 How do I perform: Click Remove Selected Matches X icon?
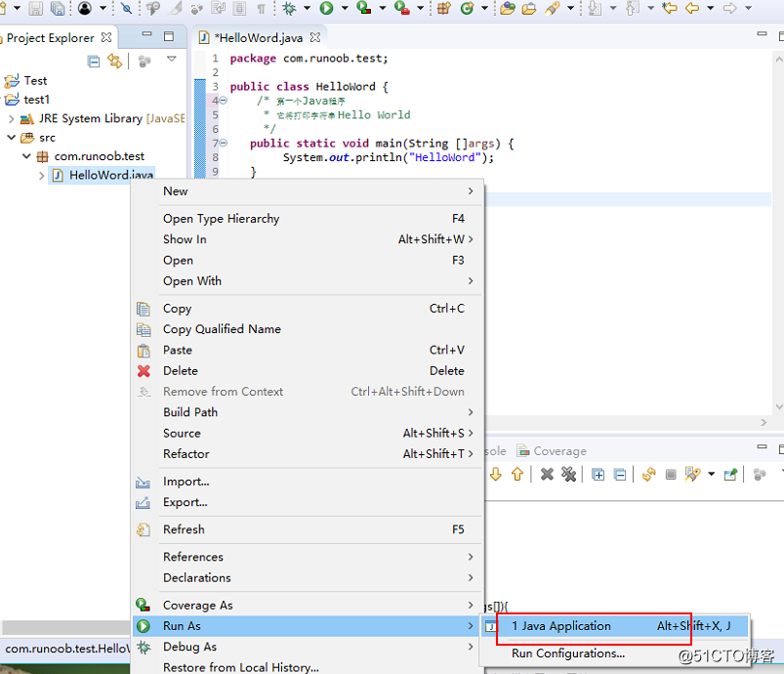[x=547, y=474]
